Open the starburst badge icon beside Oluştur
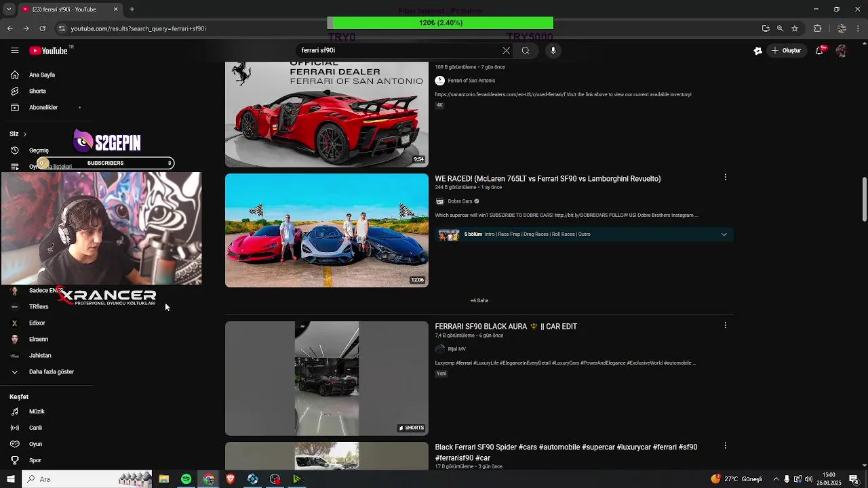This screenshot has height=488, width=868. coord(757,51)
